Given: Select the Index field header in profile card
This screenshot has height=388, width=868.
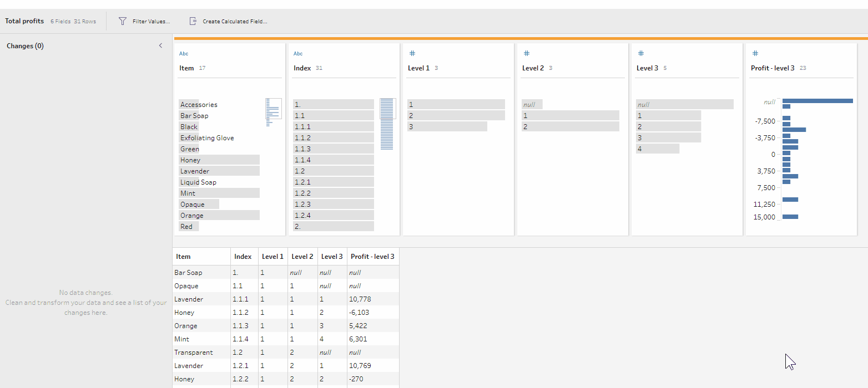Looking at the screenshot, I should pyautogui.click(x=302, y=68).
